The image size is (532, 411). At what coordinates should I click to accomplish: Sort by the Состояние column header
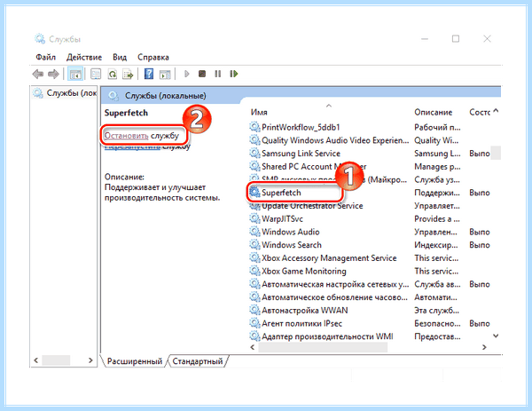480,112
